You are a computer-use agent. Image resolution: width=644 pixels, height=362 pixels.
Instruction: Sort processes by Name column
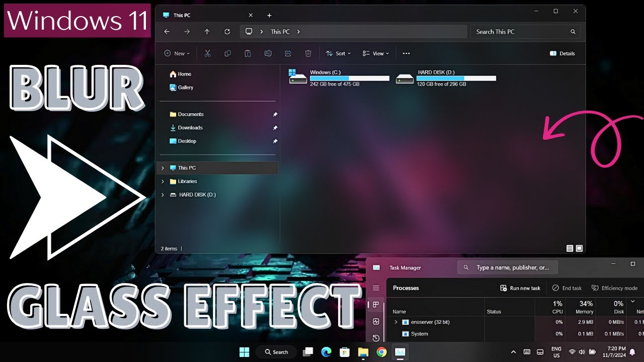(399, 312)
